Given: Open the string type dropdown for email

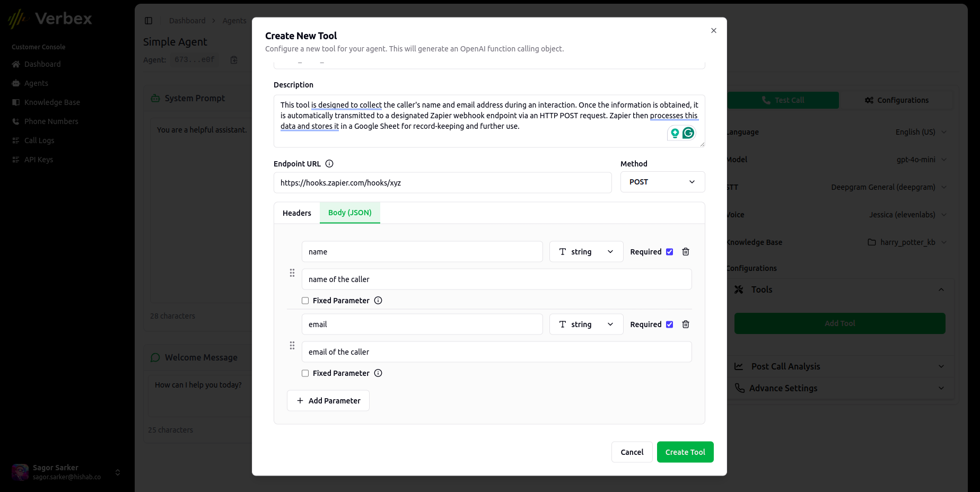Looking at the screenshot, I should tap(586, 324).
